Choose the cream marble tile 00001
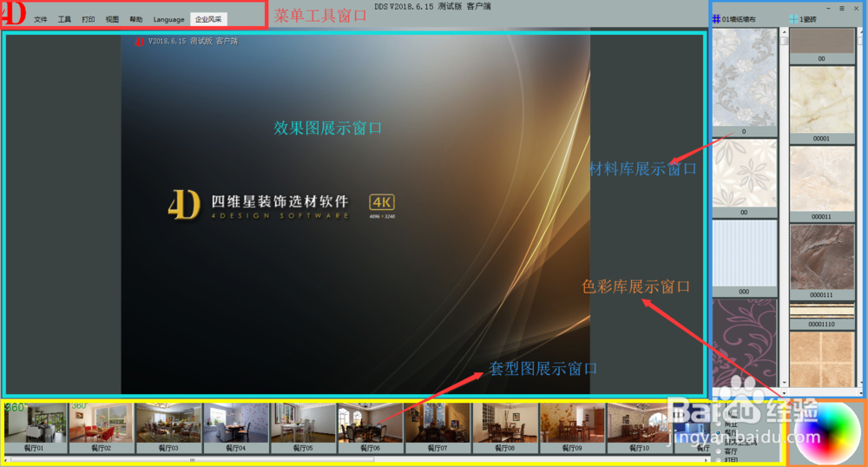This screenshot has height=467, width=868. pyautogui.click(x=822, y=104)
